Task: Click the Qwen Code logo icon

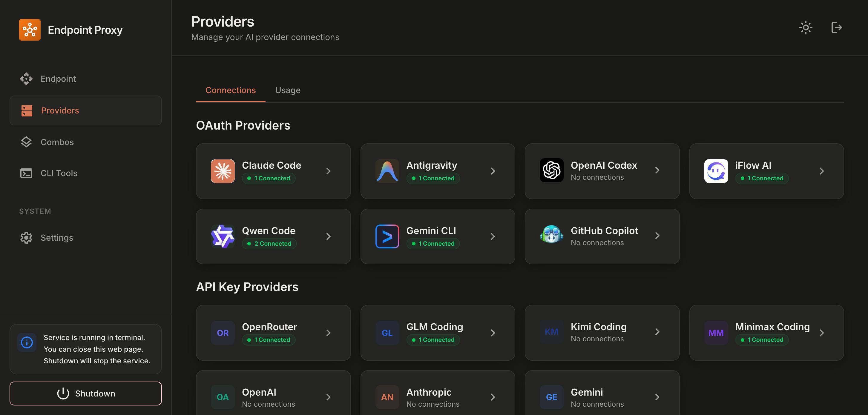Action: 223,236
